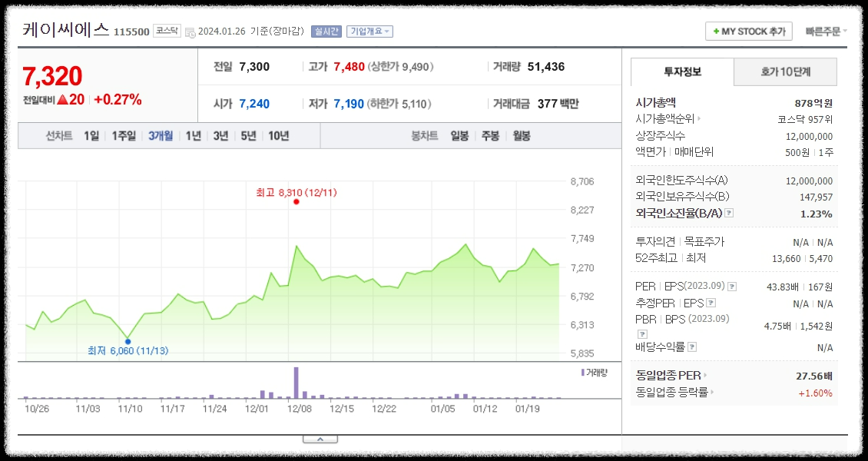Select the 3개월 line chart period
This screenshot has height=461, width=868.
pos(161,135)
